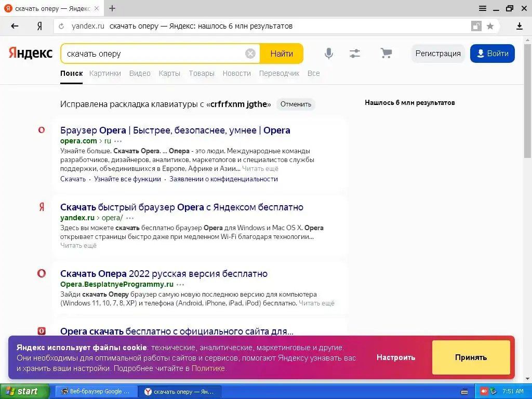The height and width of the screenshot is (399, 532).
Task: Open the Политике link in cookie banner
Action: (x=208, y=368)
